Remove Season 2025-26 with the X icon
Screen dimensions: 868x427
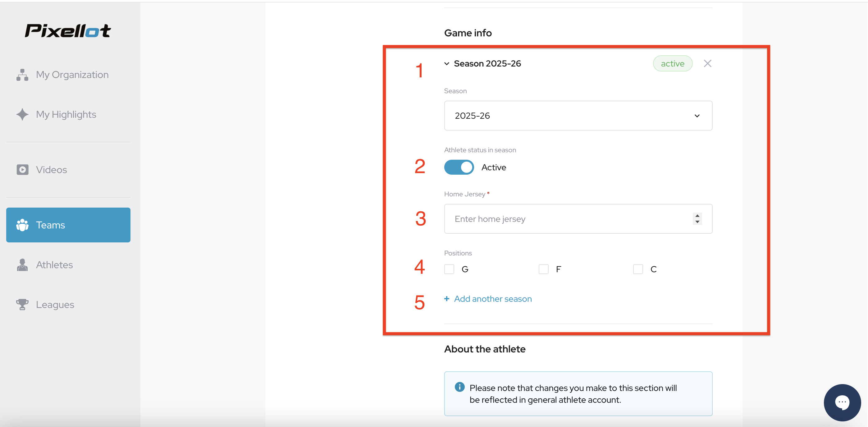(708, 63)
